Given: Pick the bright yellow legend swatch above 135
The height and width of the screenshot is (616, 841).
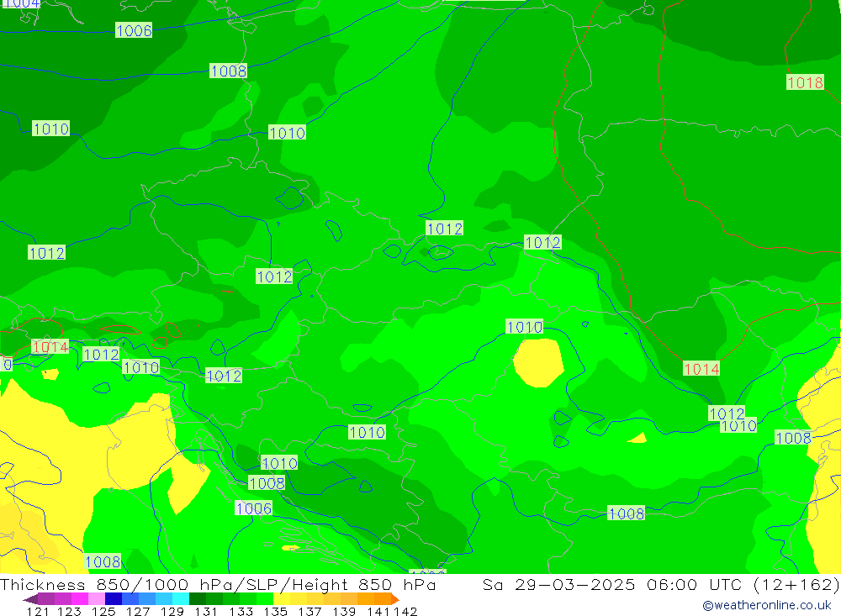Looking at the screenshot, I should click(282, 599).
